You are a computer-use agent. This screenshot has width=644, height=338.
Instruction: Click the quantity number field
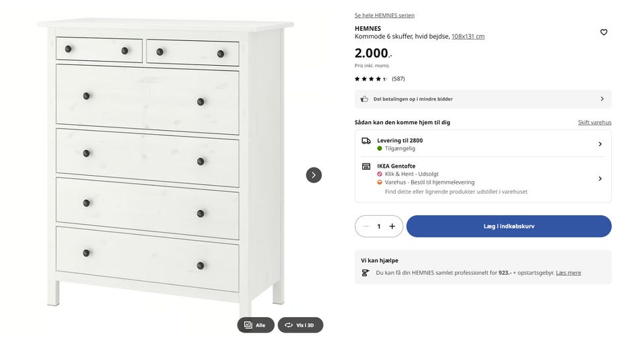(379, 226)
